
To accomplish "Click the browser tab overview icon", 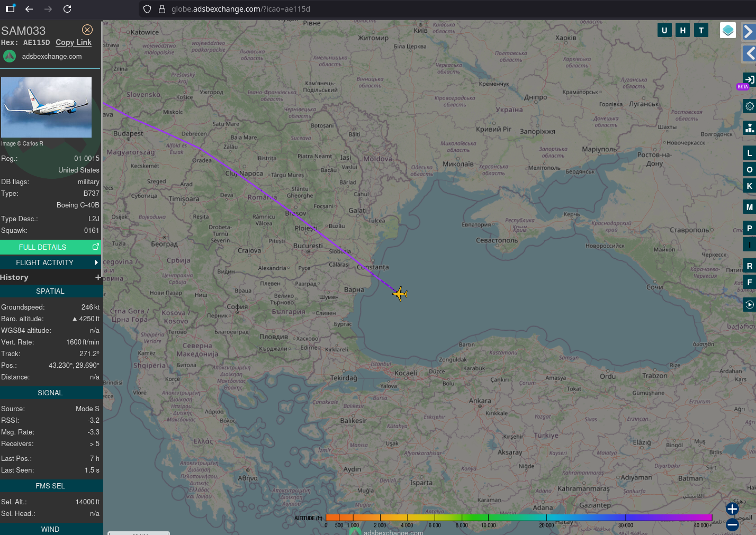I will tap(10, 8).
